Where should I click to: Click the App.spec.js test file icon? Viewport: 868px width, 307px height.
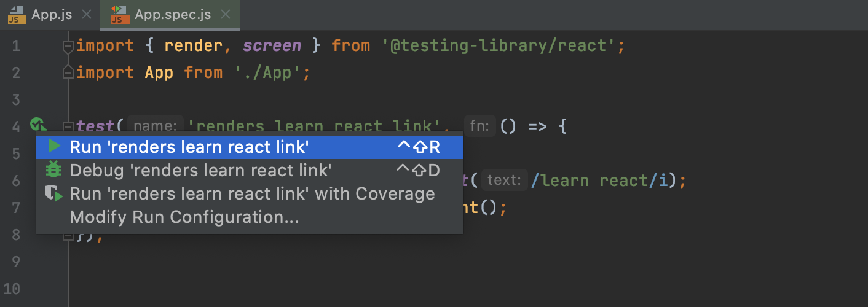(119, 15)
